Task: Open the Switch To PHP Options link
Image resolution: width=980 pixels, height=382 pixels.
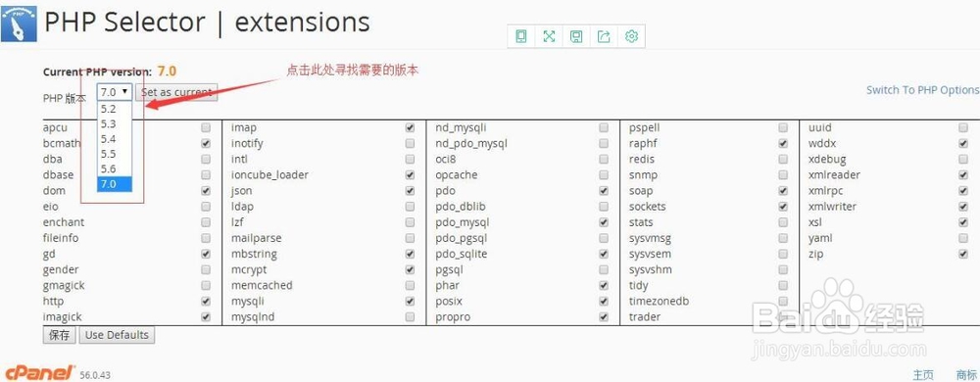Action: [922, 90]
